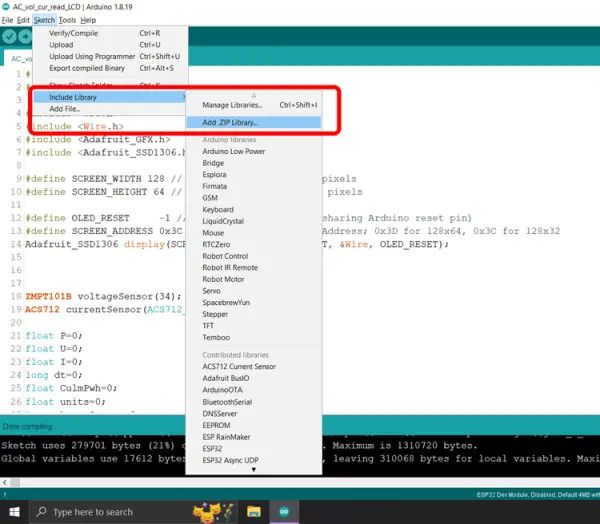
Task: Include the GSM library
Action: [254, 198]
